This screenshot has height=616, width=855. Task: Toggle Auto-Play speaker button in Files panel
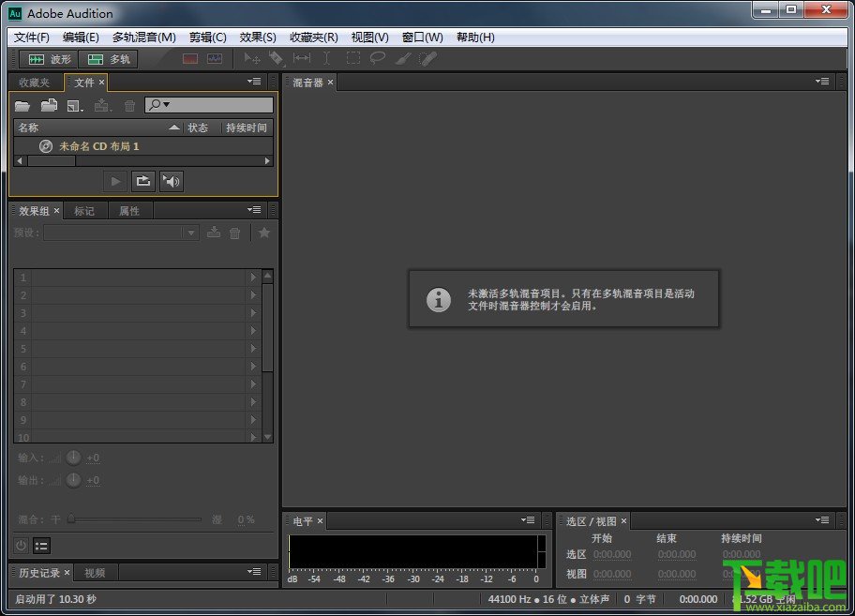point(172,182)
